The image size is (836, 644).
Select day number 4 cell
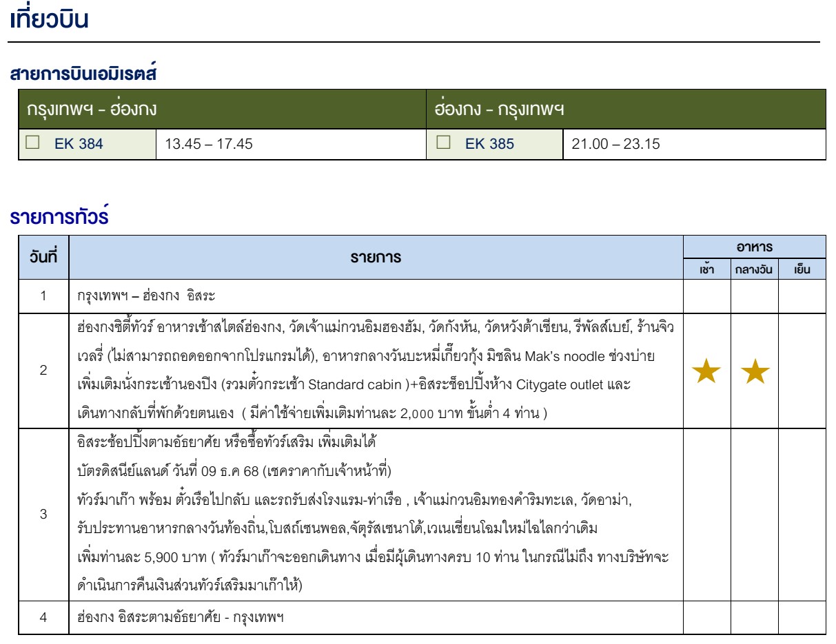[x=43, y=617]
